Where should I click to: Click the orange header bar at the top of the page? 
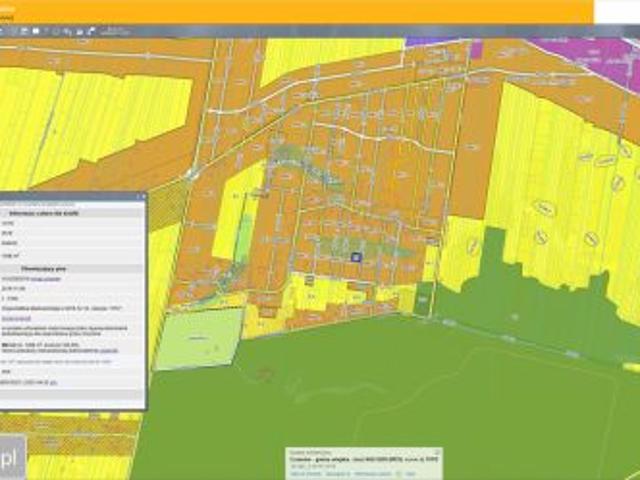[x=300, y=11]
